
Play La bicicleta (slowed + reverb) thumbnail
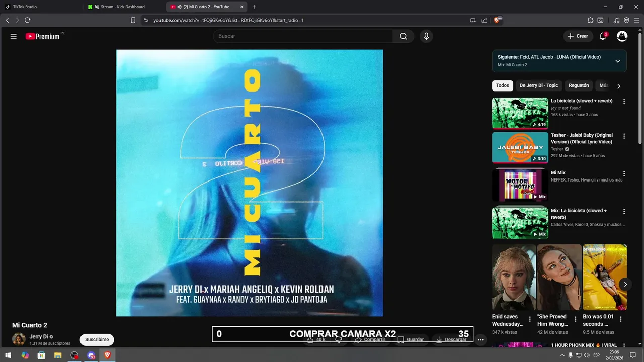tap(520, 113)
